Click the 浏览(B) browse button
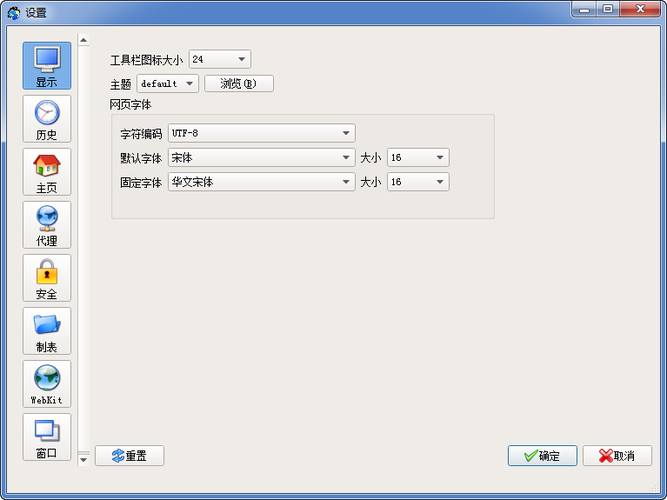 pyautogui.click(x=239, y=83)
